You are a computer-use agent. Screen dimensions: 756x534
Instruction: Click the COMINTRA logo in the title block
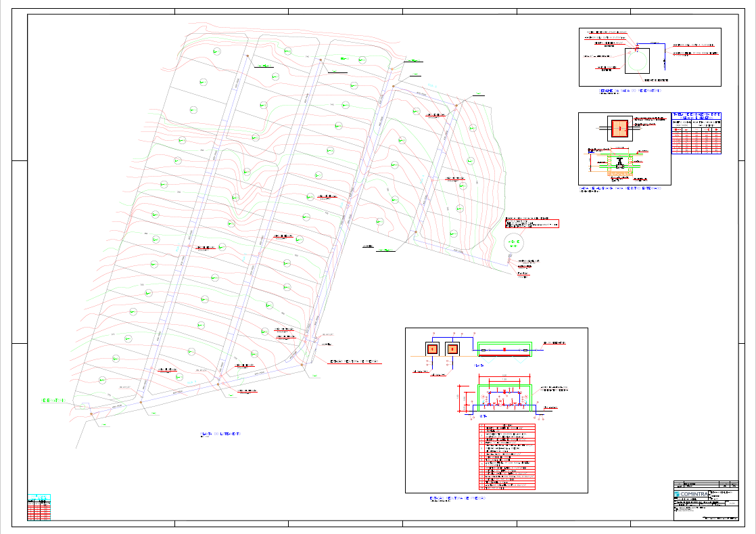690,495
